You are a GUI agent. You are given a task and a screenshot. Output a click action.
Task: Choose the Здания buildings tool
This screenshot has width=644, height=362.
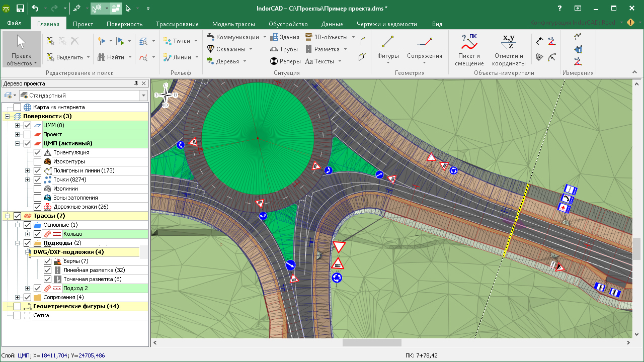click(x=285, y=37)
